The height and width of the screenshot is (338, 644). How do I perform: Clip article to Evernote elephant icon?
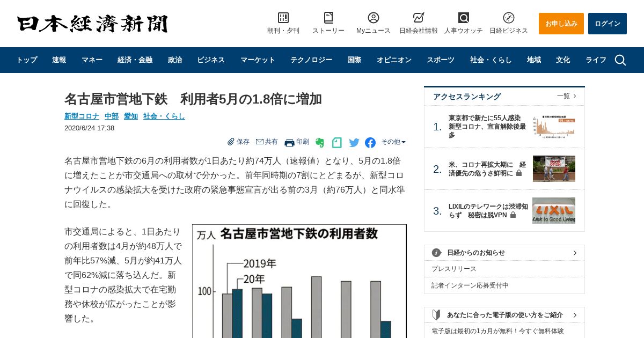[320, 143]
